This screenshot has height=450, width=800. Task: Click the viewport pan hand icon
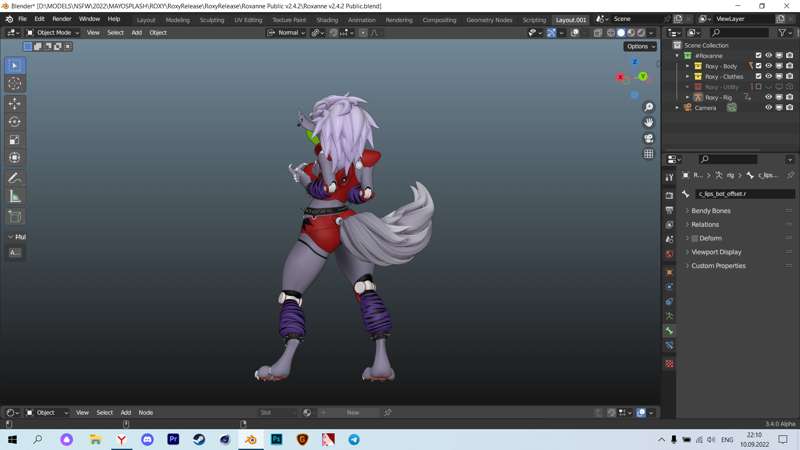click(648, 122)
